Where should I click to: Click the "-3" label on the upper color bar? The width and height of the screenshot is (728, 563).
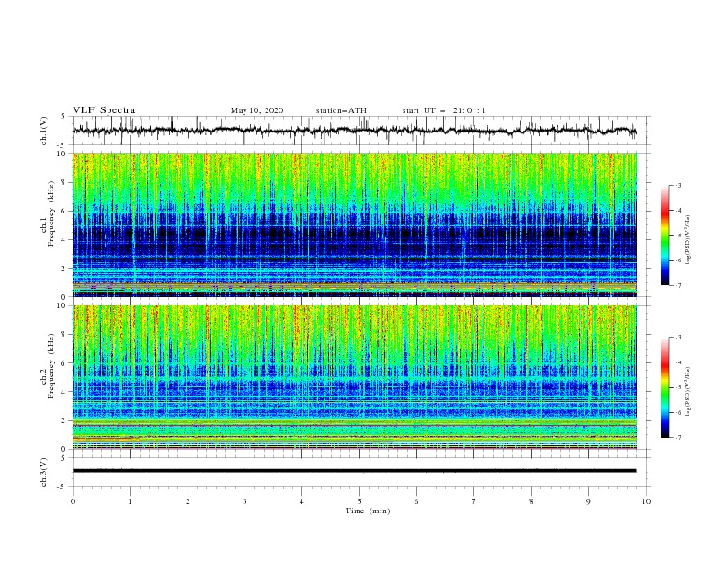(677, 185)
